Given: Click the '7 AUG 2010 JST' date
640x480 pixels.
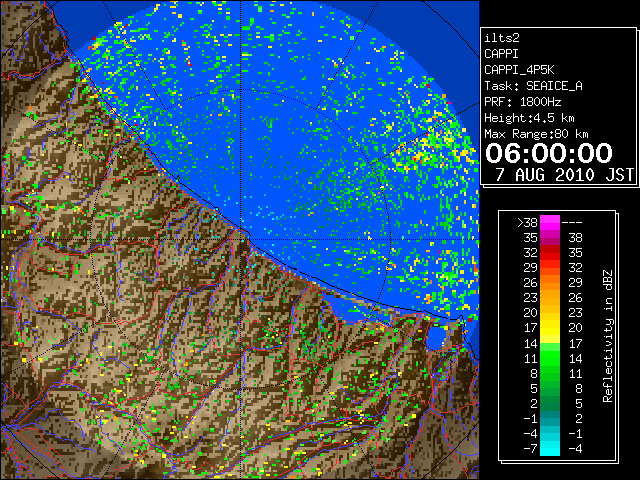Looking at the screenshot, I should click(564, 175).
